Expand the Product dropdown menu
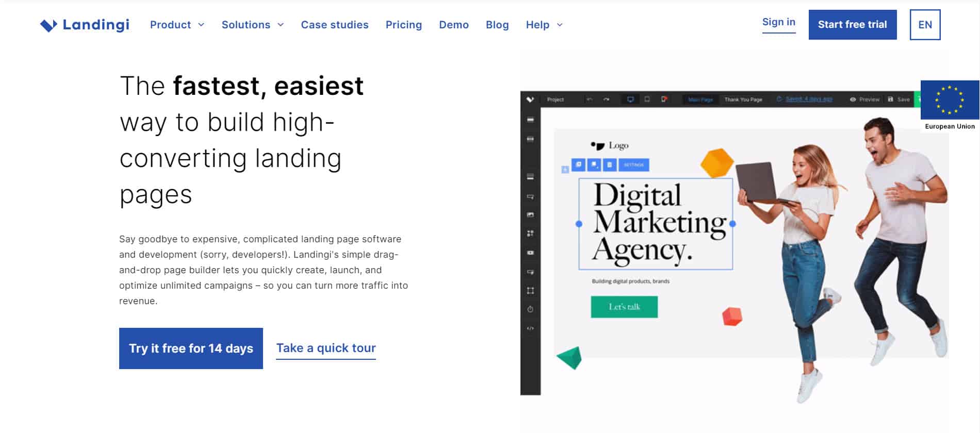This screenshot has height=433, width=980. [x=177, y=25]
